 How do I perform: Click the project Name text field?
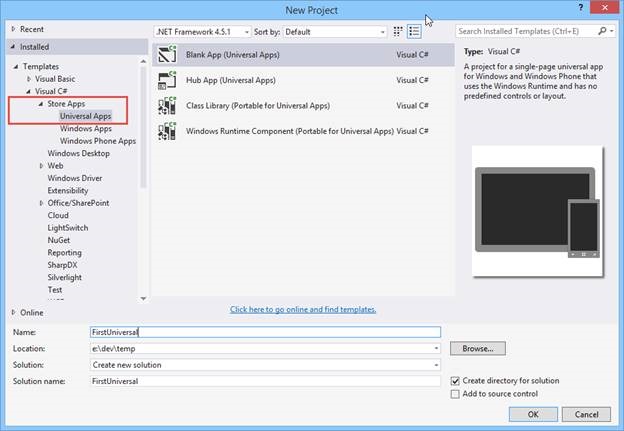(265, 332)
